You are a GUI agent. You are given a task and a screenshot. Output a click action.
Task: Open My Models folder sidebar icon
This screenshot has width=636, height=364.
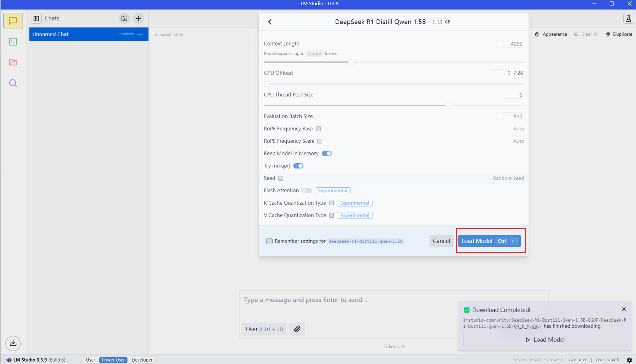[x=13, y=62]
